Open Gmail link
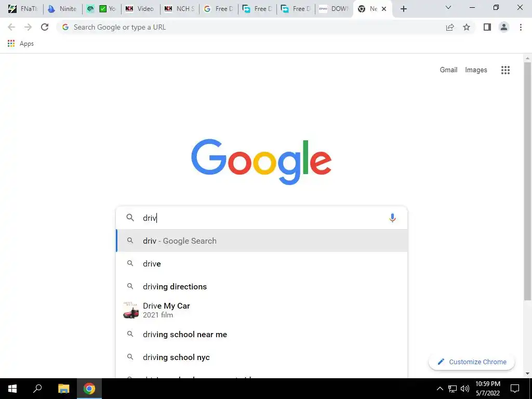This screenshot has width=532, height=399. point(448,70)
